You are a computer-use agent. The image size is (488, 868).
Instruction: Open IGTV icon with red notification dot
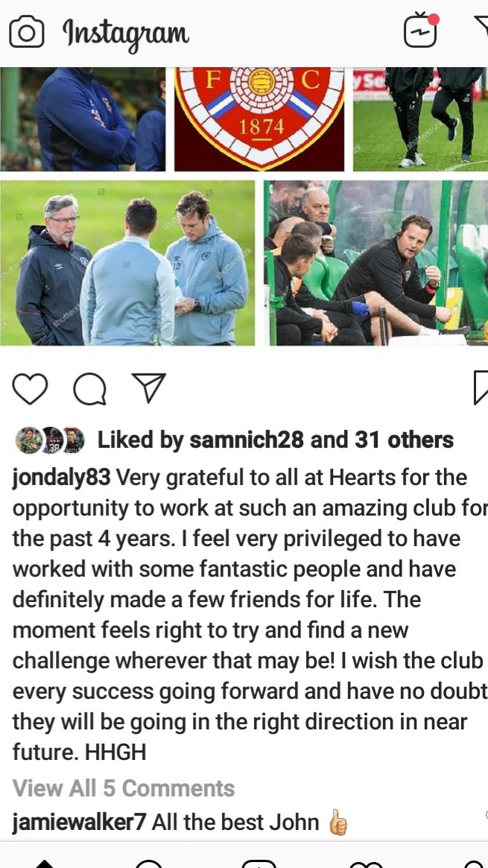click(x=421, y=29)
